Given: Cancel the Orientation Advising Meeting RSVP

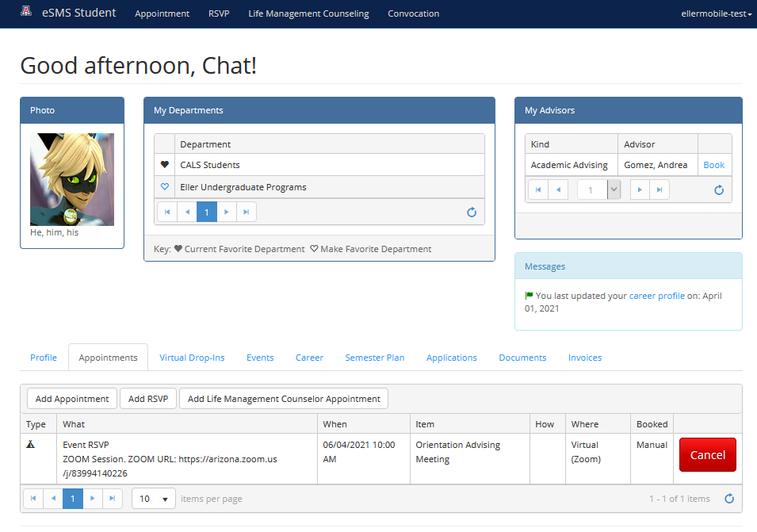Looking at the screenshot, I should tap(707, 455).
